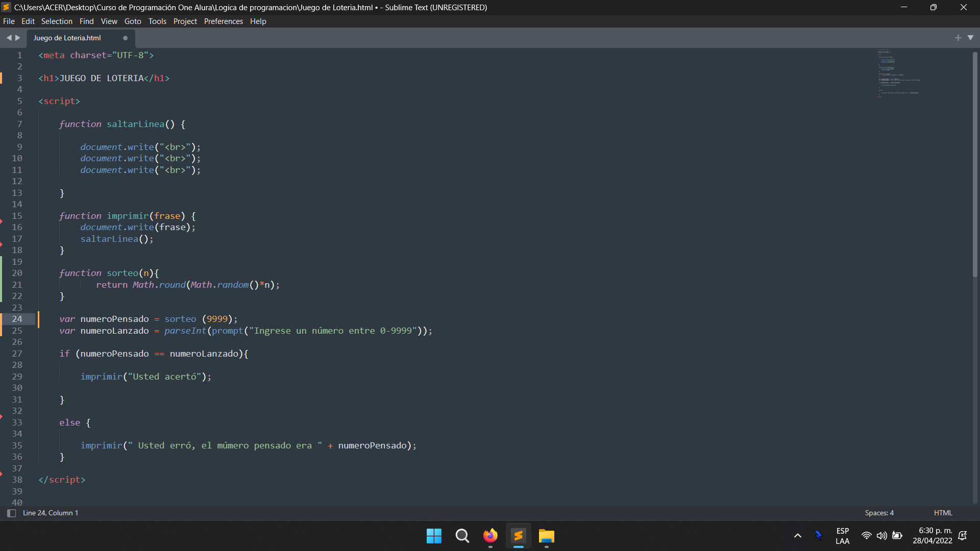
Task: Open tab list dropdown arrow
Action: click(x=970, y=38)
